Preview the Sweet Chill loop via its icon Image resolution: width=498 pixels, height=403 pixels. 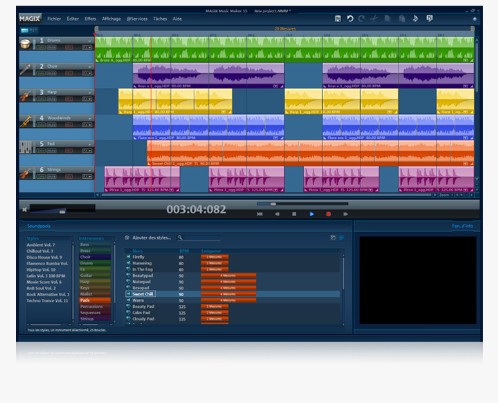click(x=128, y=294)
